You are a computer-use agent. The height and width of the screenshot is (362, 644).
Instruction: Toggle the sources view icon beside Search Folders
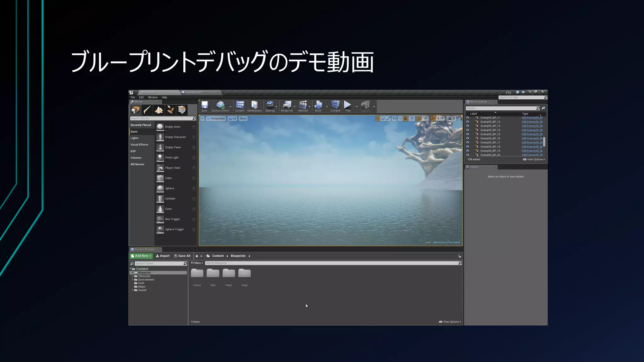click(x=132, y=263)
